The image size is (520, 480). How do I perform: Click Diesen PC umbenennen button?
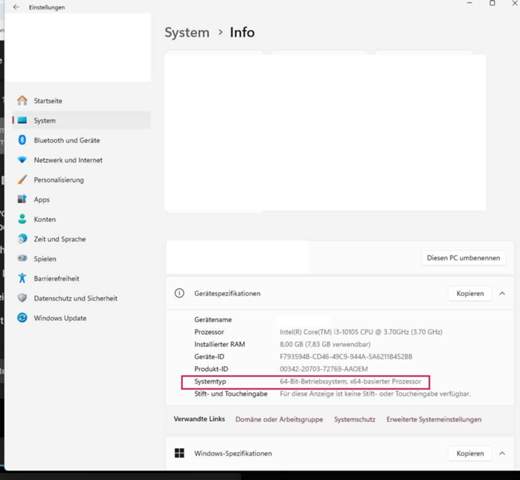(x=463, y=258)
